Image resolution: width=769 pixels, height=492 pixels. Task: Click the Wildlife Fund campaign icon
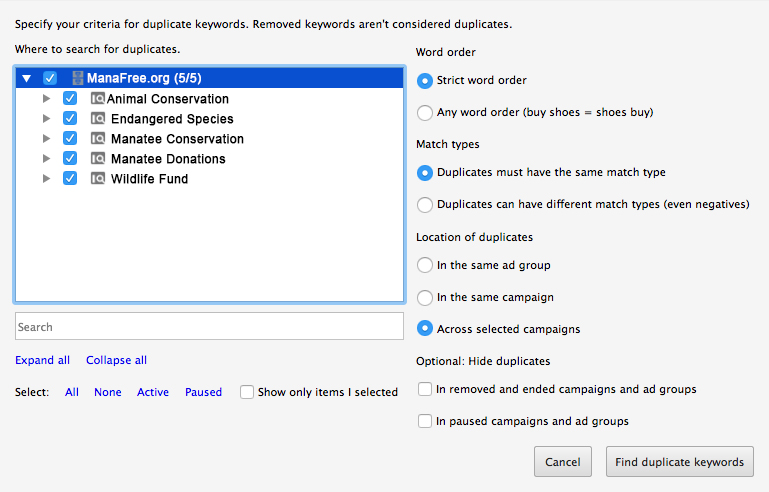click(98, 179)
